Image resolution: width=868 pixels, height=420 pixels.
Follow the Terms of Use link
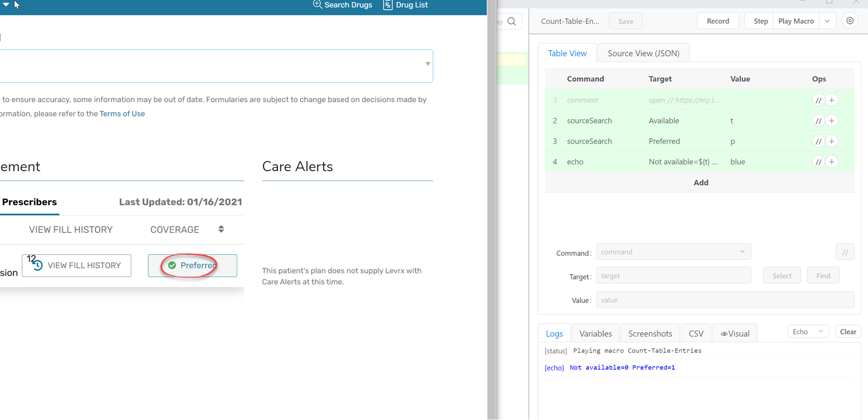[122, 113]
